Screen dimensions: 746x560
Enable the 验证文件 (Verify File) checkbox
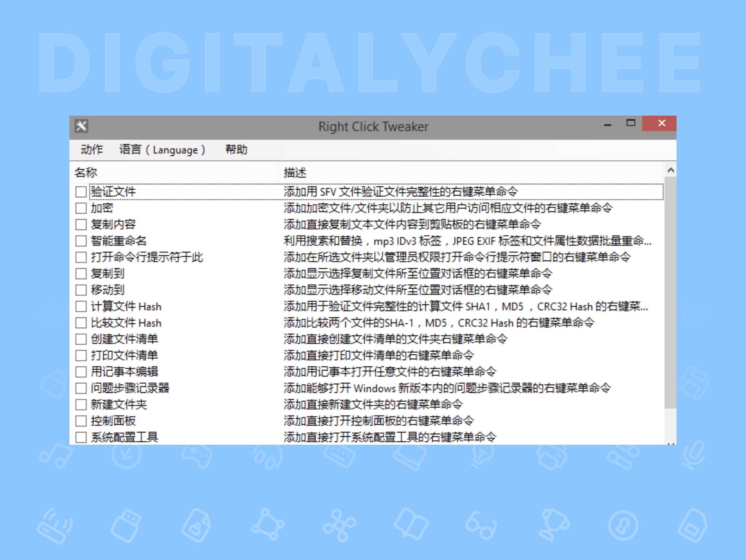coord(81,192)
